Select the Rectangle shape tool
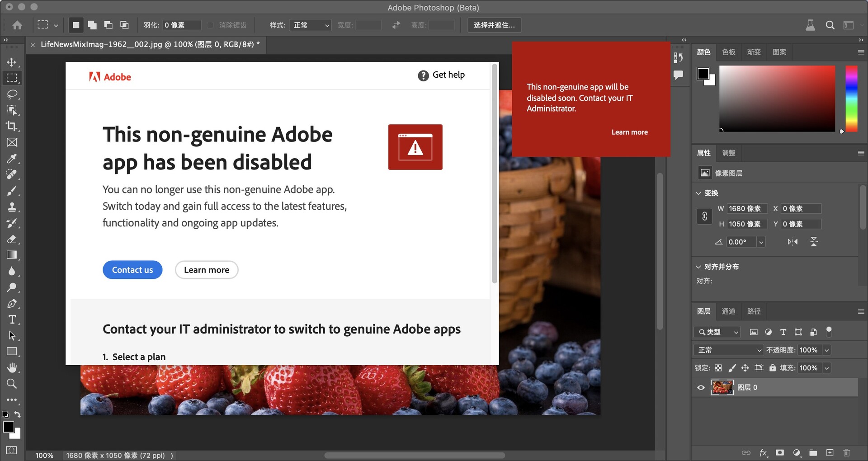868x461 pixels. (12, 352)
